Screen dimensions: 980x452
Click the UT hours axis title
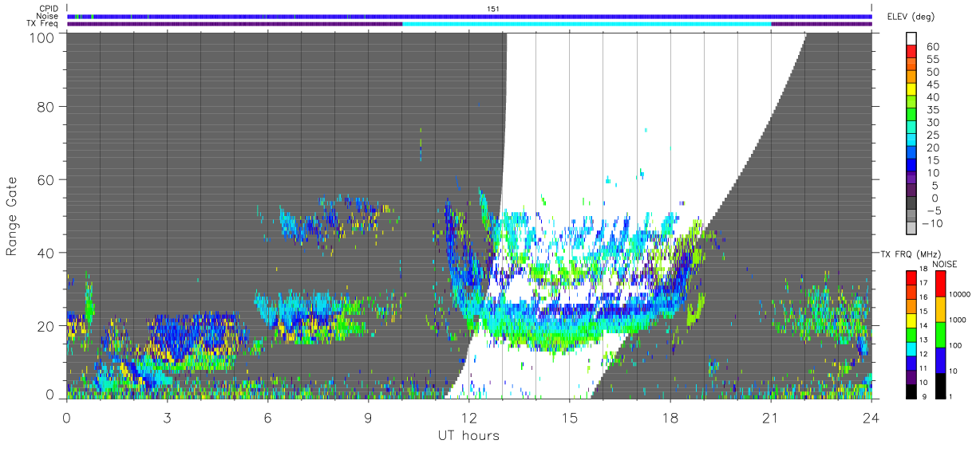tap(468, 435)
